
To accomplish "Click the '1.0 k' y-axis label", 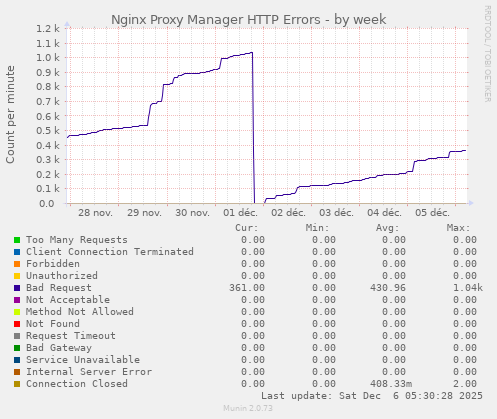I will tap(48, 58).
